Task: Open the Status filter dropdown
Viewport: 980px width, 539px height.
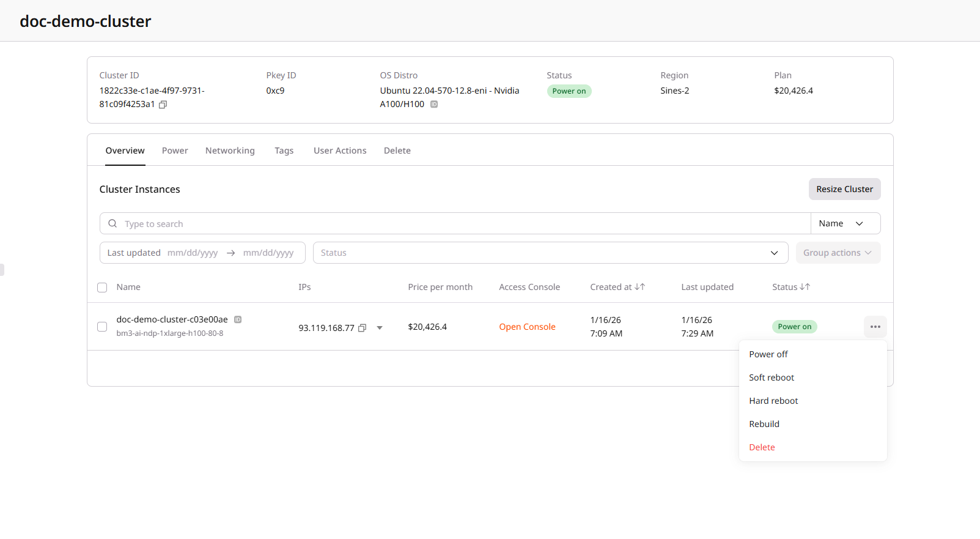Action: [x=551, y=253]
